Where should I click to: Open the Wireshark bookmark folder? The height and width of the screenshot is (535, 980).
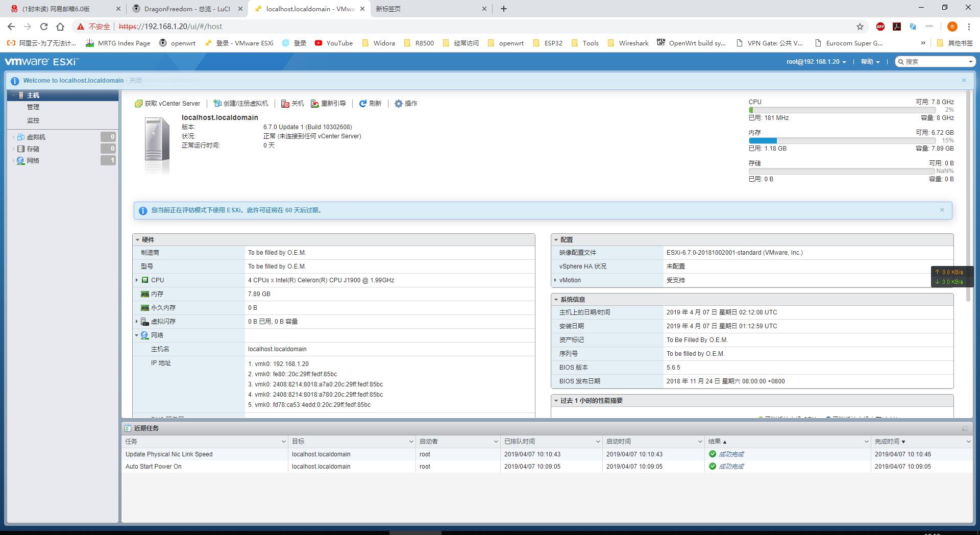click(628, 43)
